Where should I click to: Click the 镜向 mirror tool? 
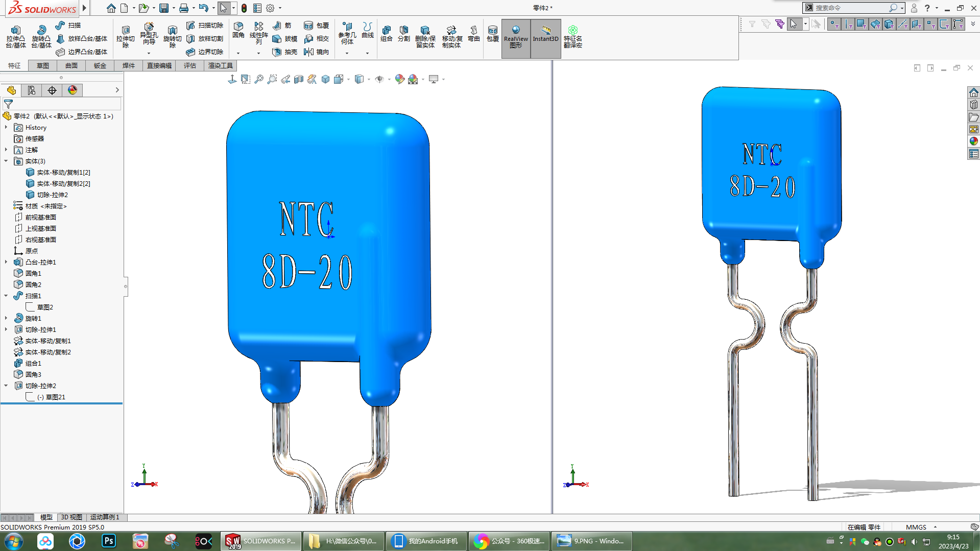[316, 52]
